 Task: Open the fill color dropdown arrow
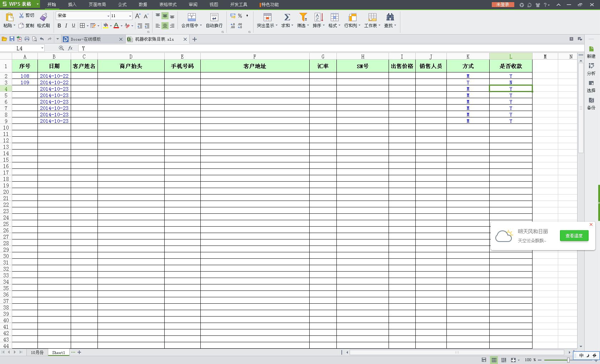tap(111, 26)
